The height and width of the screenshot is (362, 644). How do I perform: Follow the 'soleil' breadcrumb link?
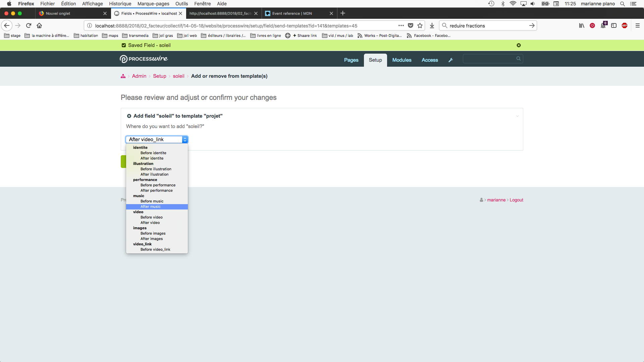[178, 76]
